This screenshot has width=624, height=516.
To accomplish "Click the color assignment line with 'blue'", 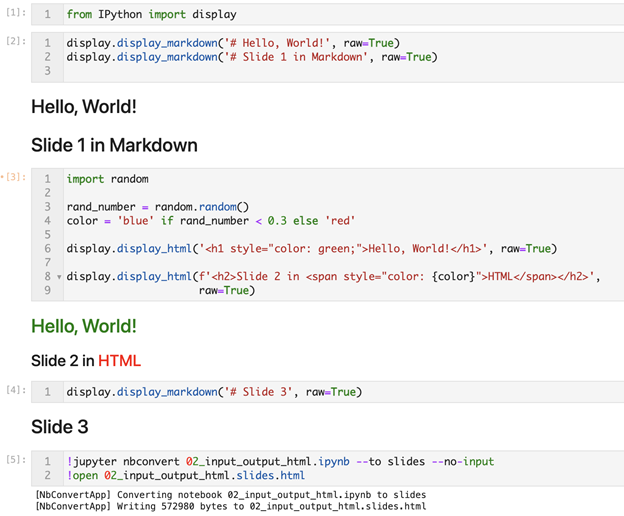I will tap(211, 221).
